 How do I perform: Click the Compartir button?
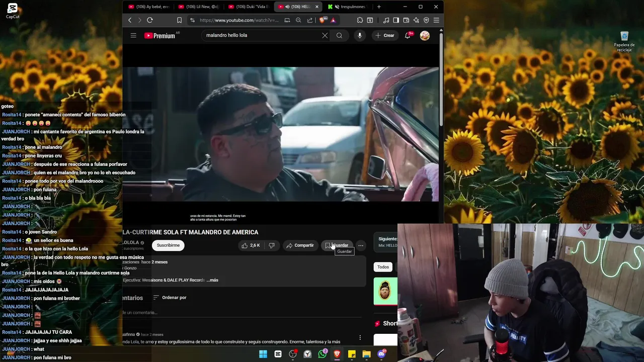[x=300, y=245]
